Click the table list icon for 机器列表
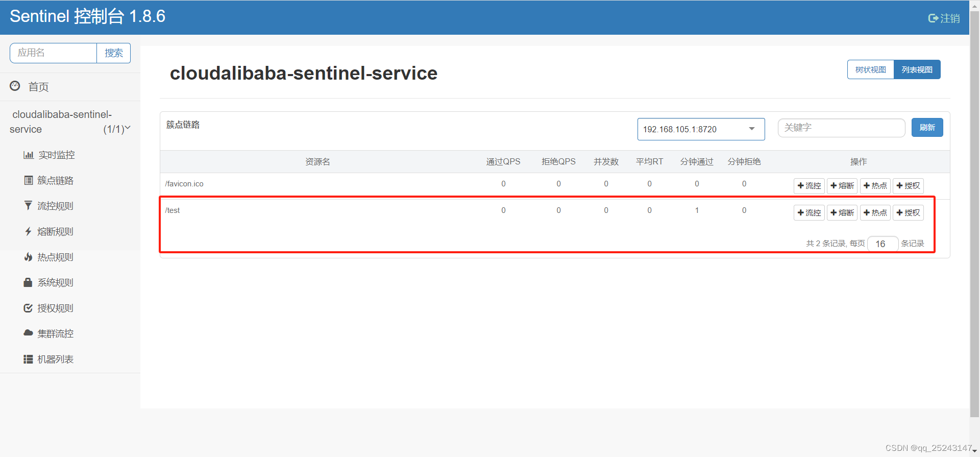Image resolution: width=980 pixels, height=457 pixels. [x=28, y=359]
